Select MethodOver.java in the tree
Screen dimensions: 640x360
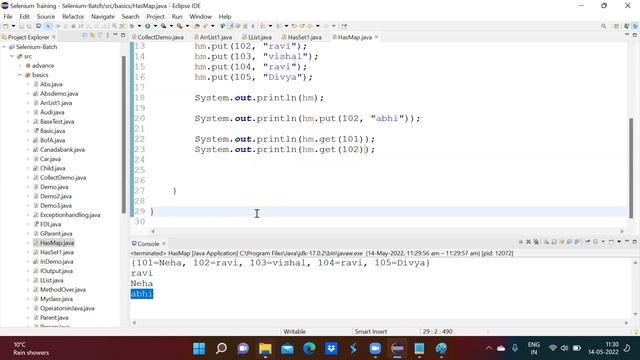(62, 289)
